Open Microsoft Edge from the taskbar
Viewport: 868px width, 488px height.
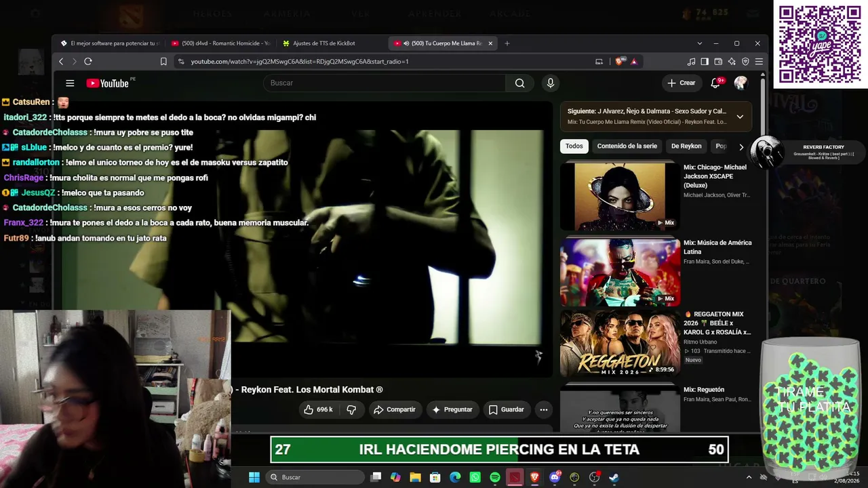pyautogui.click(x=455, y=477)
